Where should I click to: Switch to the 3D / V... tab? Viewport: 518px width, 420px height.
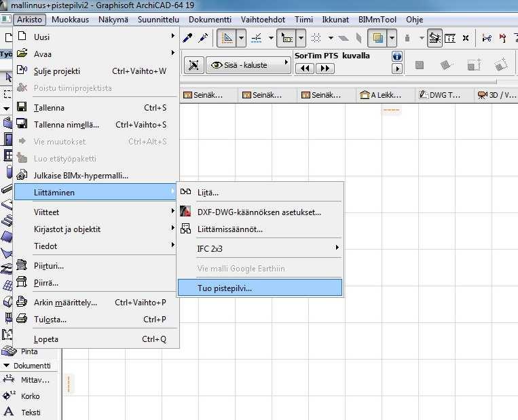496,95
